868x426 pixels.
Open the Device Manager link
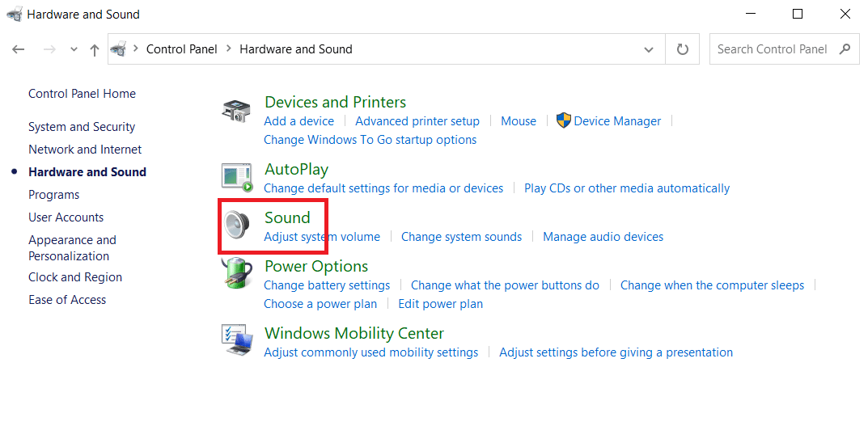click(617, 121)
